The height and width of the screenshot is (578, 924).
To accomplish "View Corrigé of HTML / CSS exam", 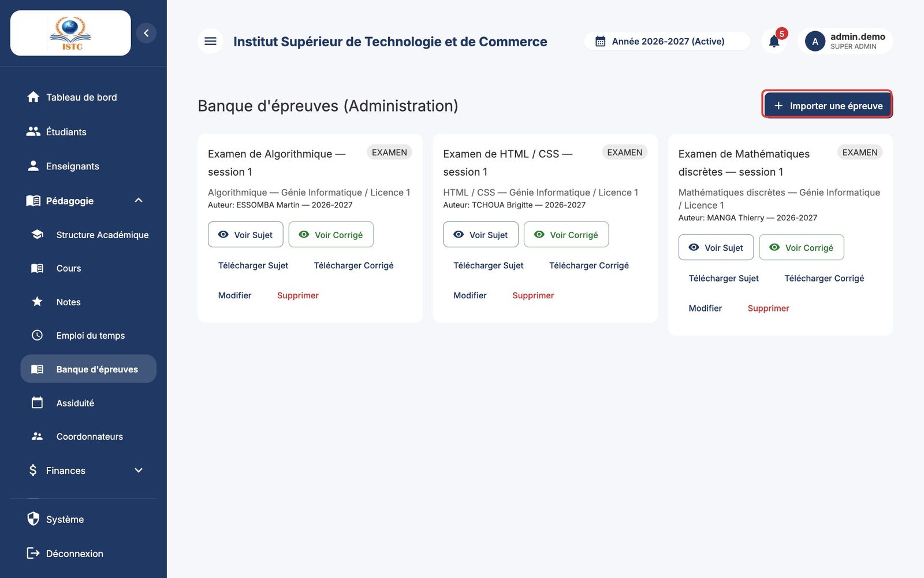I will click(567, 235).
